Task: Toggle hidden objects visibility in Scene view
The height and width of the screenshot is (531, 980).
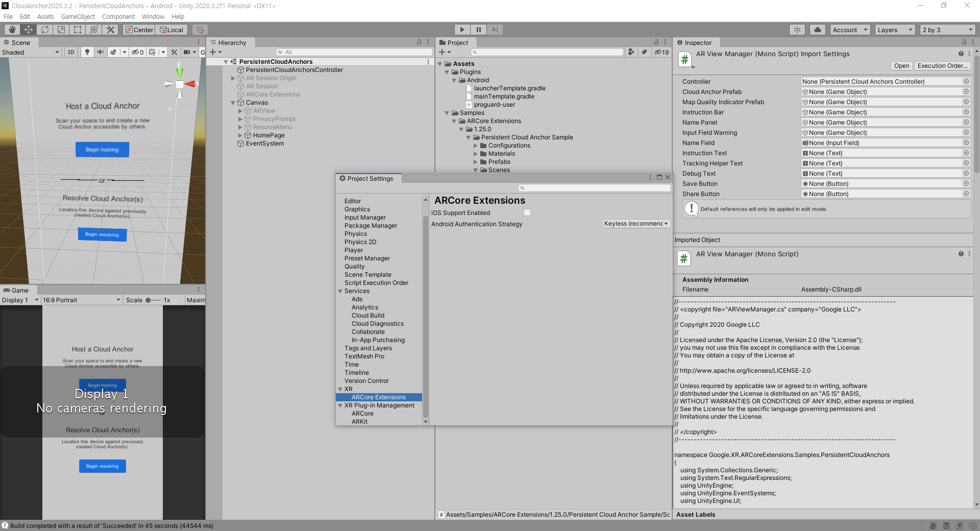Action: click(137, 52)
